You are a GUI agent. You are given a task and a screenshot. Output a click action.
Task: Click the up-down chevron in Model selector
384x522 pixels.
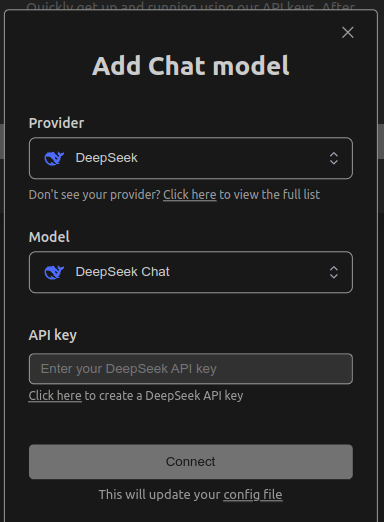click(x=334, y=272)
